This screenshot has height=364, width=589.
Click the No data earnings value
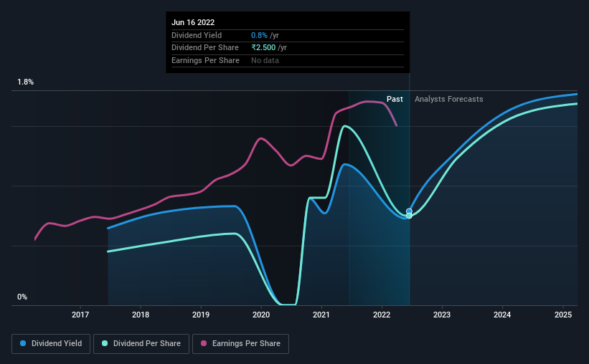[265, 60]
